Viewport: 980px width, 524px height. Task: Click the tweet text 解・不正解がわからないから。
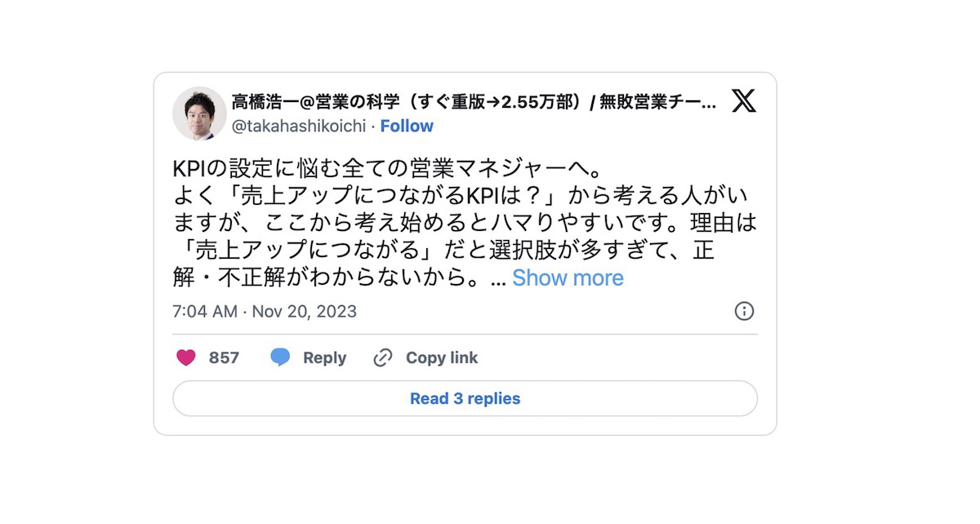coord(331,278)
